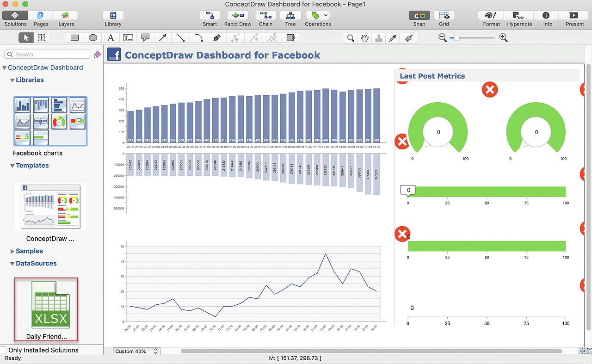
Task: Click the zoom slider handle
Action: click(456, 38)
